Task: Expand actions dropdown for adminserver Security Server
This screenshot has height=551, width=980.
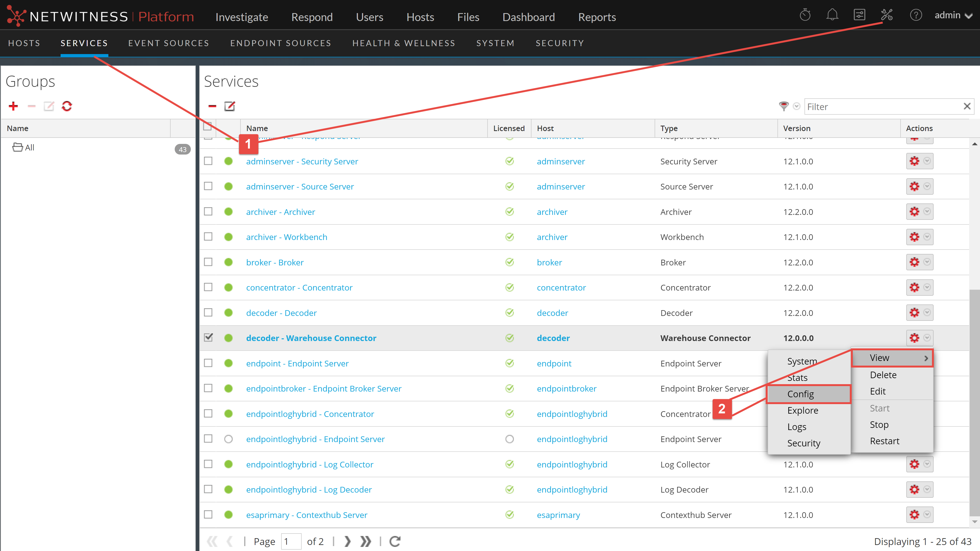Action: pos(927,161)
